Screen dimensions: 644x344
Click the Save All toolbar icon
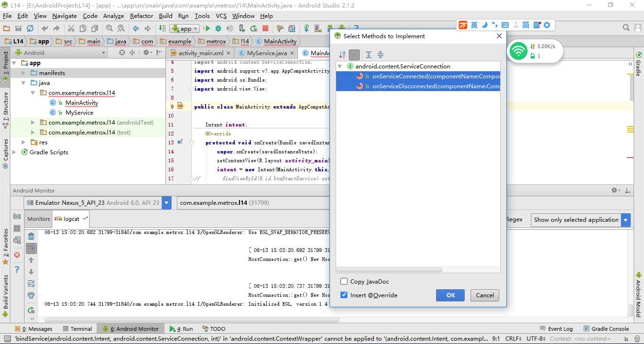[18, 28]
